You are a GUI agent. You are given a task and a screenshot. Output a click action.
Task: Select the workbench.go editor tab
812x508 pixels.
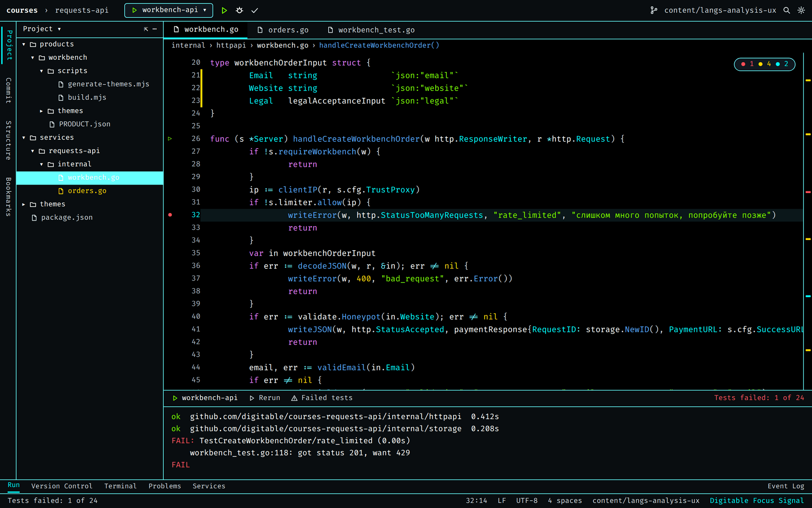(x=206, y=30)
